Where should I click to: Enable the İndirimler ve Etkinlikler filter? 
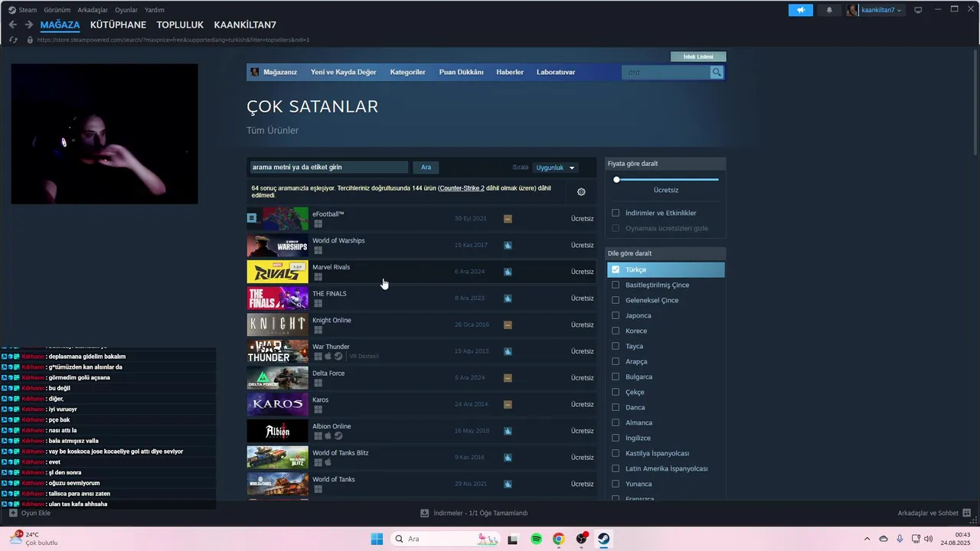point(616,213)
